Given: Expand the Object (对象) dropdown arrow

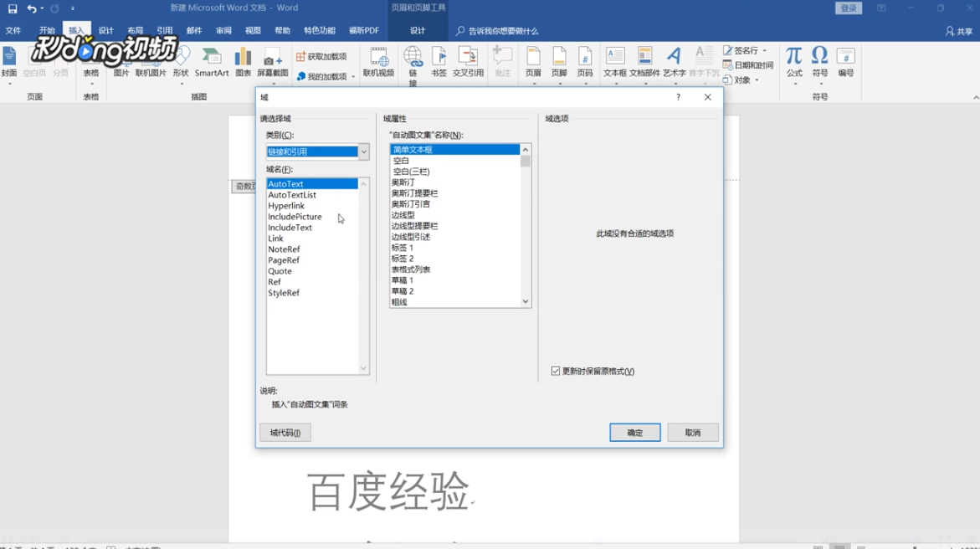Looking at the screenshot, I should coord(757,80).
